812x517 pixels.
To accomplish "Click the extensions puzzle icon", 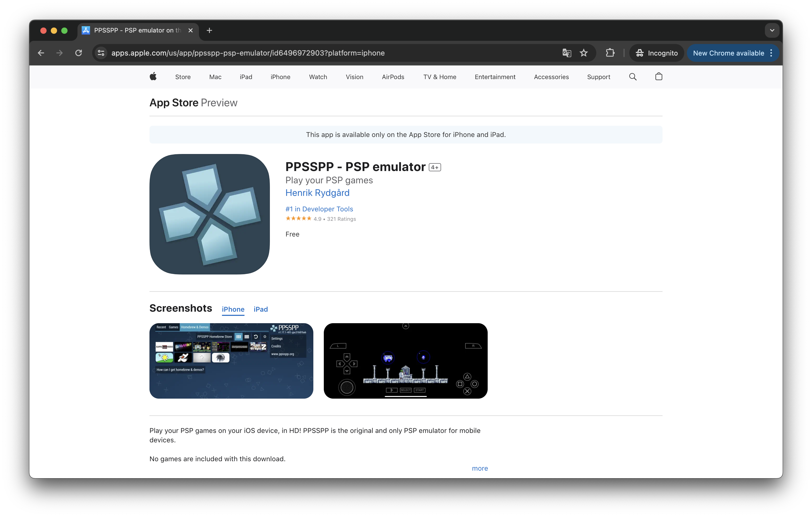I will (x=610, y=53).
